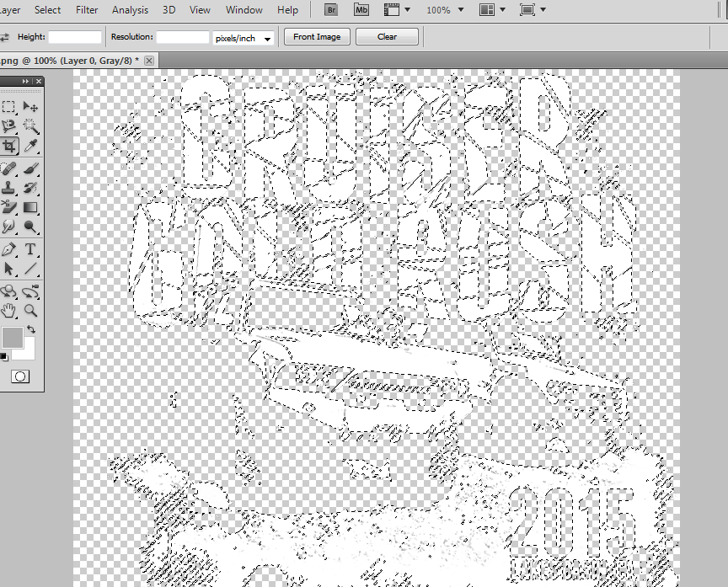Toggle Quick Mask mode
The height and width of the screenshot is (587, 728).
(x=20, y=376)
